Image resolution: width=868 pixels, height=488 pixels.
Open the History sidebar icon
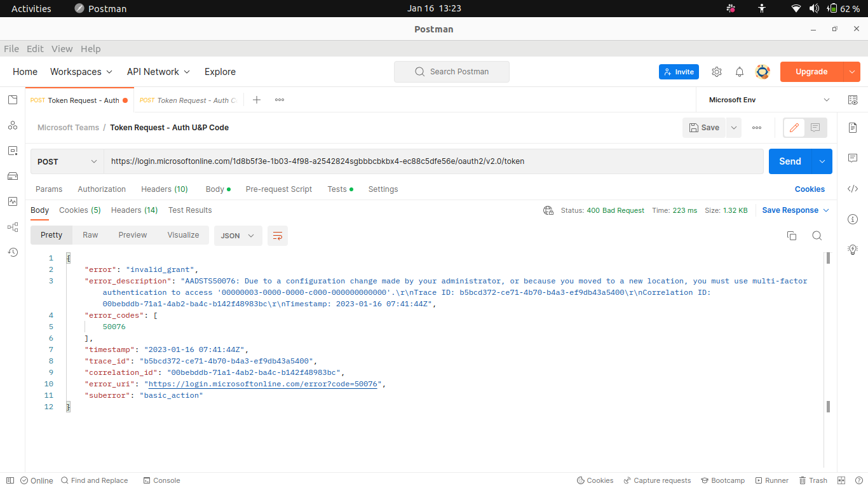click(13, 252)
